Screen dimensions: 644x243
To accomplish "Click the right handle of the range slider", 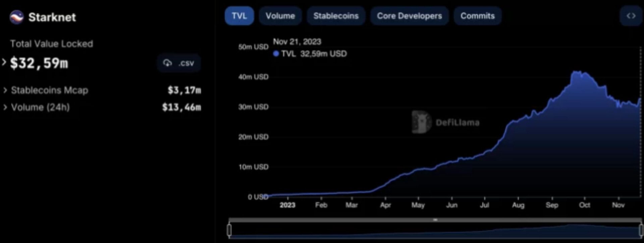I will 641,230.
